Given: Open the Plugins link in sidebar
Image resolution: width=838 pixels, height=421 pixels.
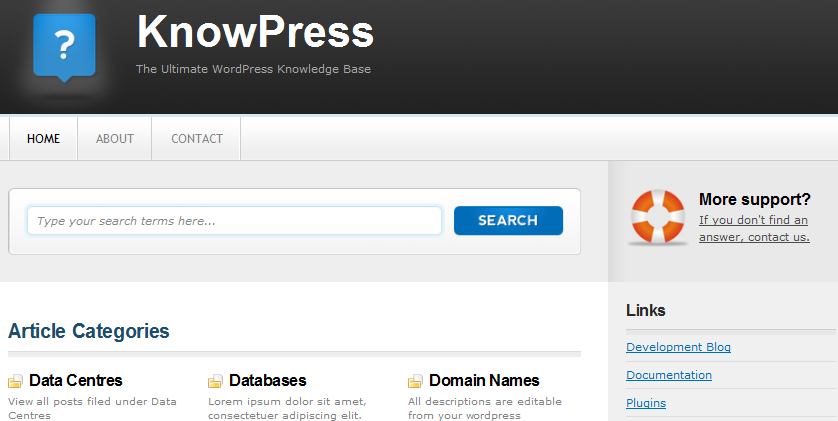Looking at the screenshot, I should coord(646,403).
